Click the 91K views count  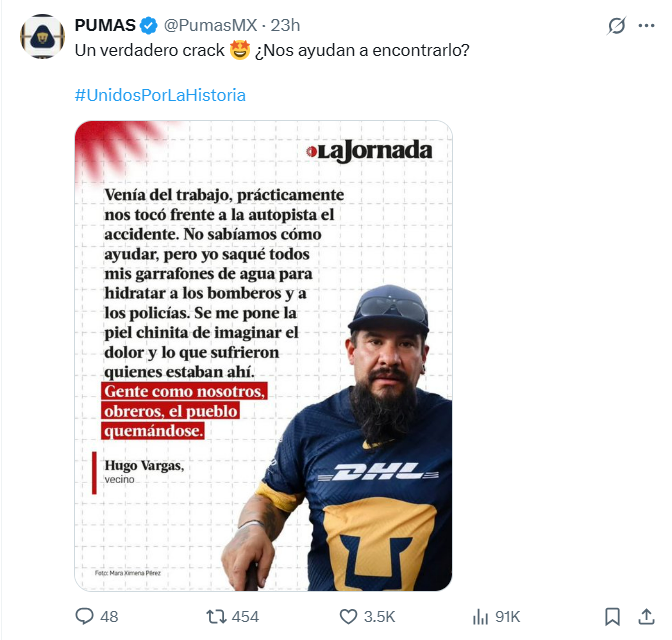coord(507,617)
